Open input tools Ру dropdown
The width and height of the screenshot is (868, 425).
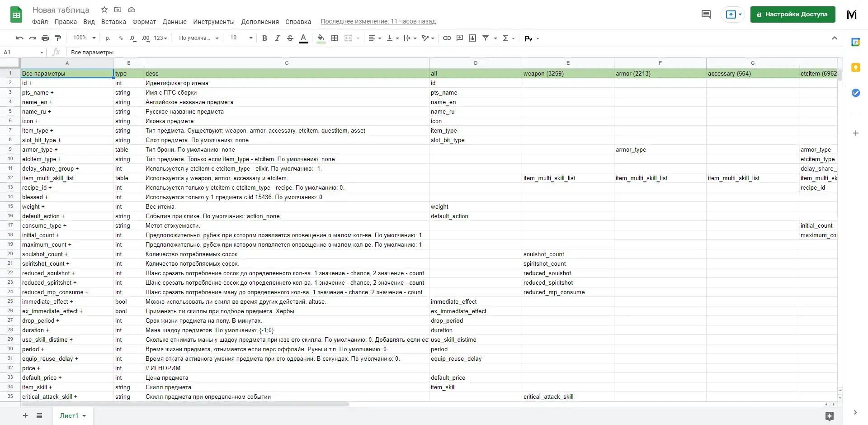tap(532, 38)
